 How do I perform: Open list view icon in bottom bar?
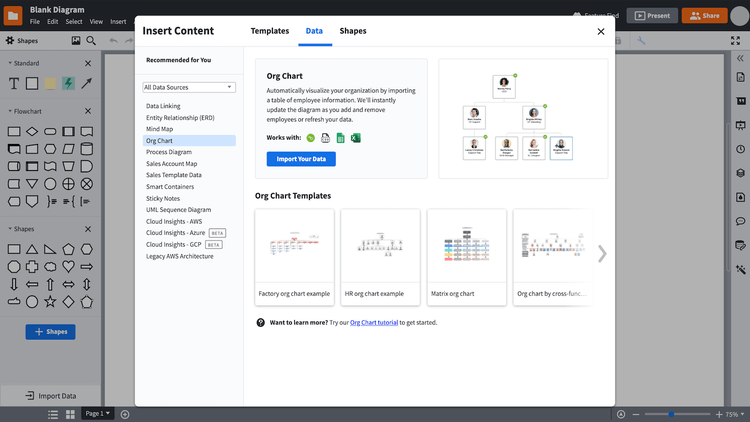point(53,414)
